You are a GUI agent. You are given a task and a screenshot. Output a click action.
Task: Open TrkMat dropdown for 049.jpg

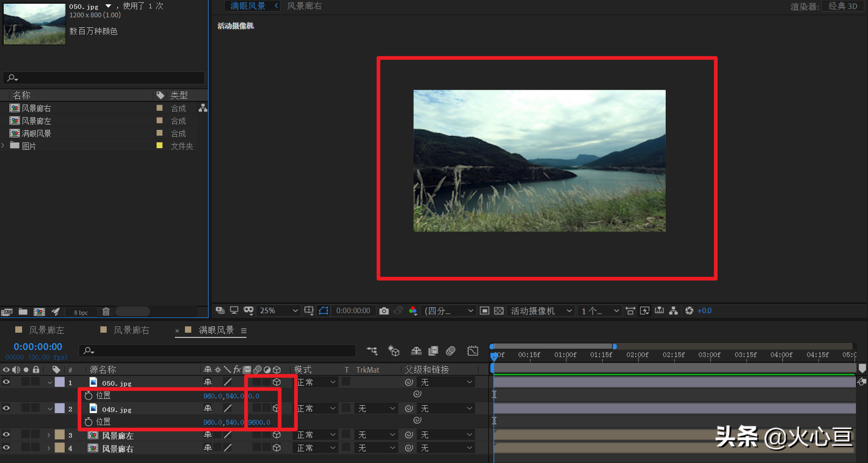[376, 408]
